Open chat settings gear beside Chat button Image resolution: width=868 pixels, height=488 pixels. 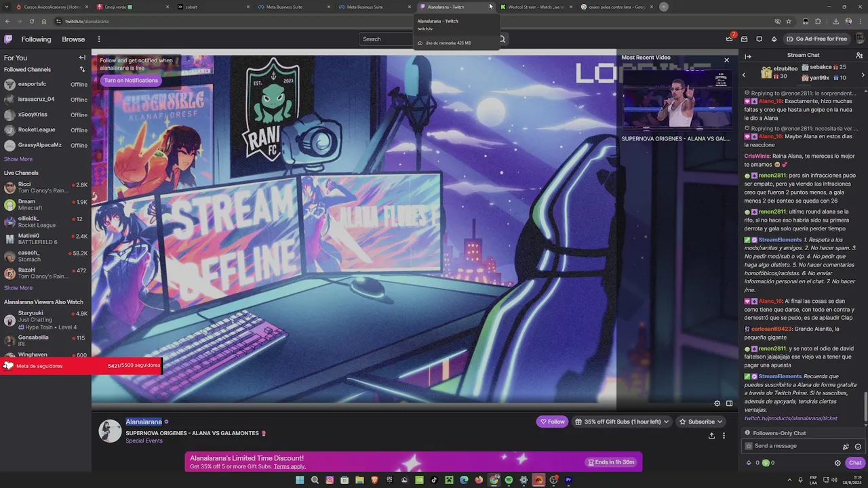point(837,463)
